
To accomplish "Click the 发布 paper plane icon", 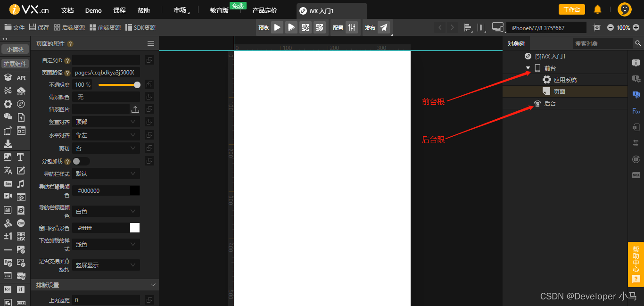I will pyautogui.click(x=384, y=27).
